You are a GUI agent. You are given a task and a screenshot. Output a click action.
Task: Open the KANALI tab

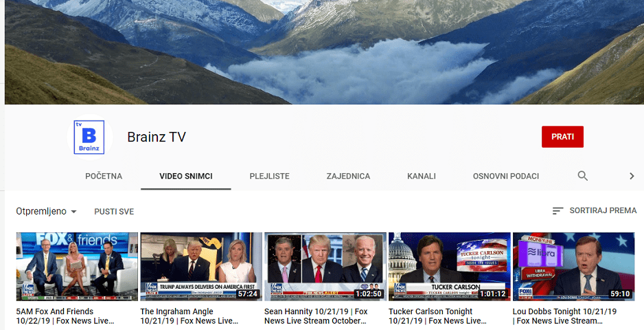pyautogui.click(x=421, y=176)
